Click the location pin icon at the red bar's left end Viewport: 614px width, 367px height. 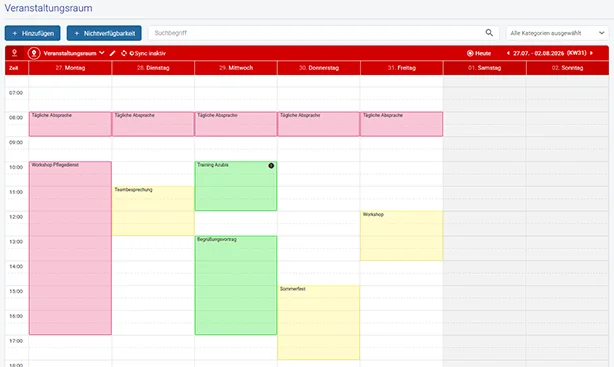[x=14, y=53]
